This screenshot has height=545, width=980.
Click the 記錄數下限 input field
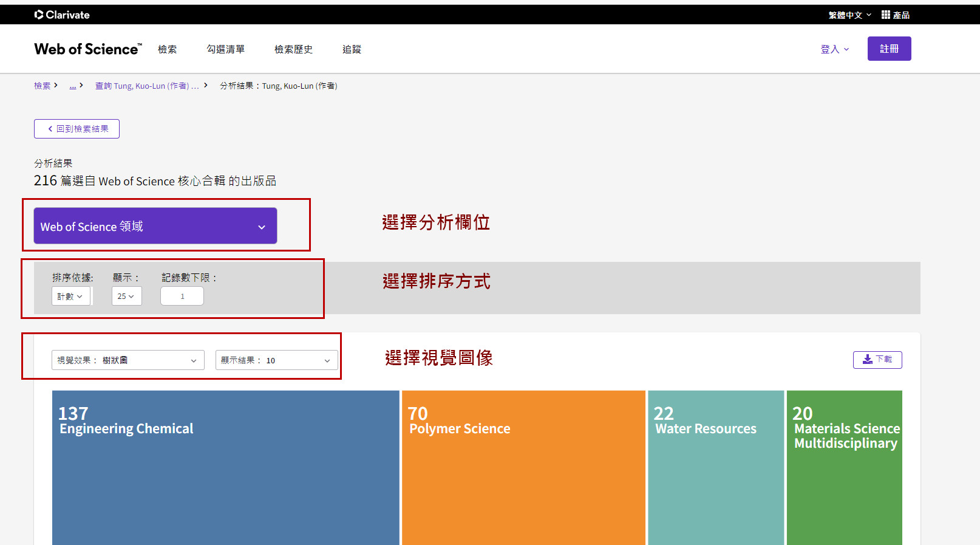(182, 296)
